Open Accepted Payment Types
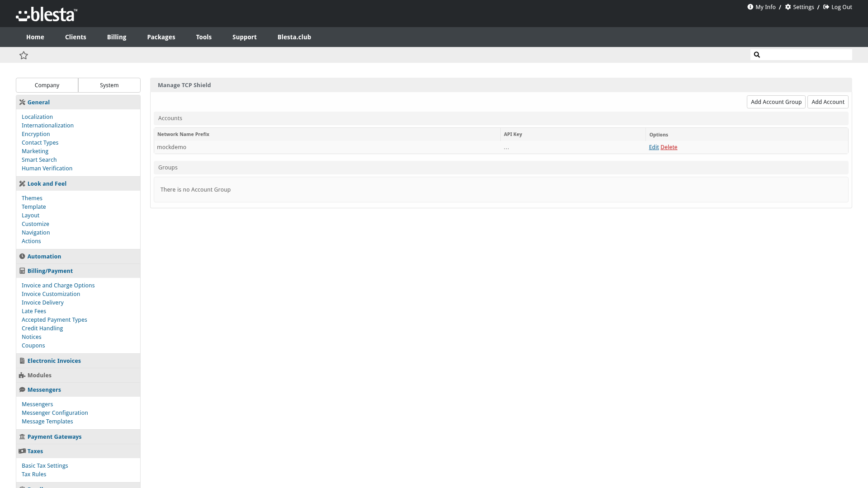This screenshot has height=488, width=868. tap(54, 319)
